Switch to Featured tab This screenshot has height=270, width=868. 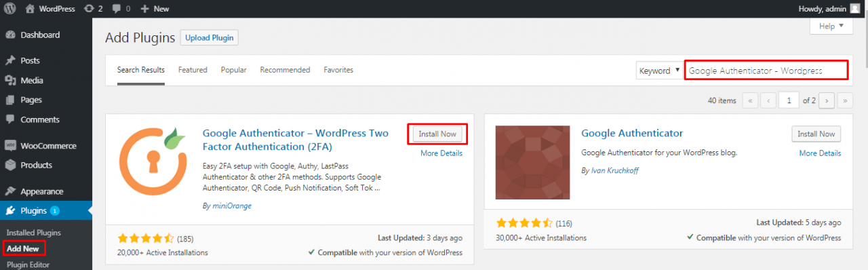(193, 70)
